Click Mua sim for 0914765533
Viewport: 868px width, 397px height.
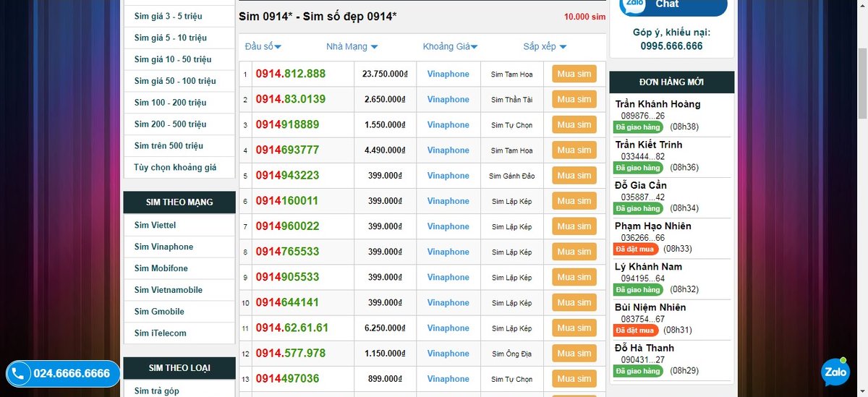pos(574,252)
